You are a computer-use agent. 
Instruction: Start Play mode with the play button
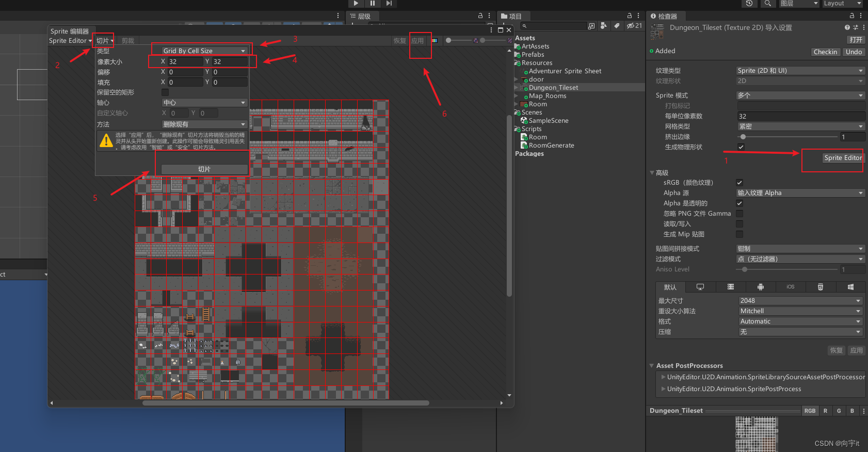tap(356, 3)
